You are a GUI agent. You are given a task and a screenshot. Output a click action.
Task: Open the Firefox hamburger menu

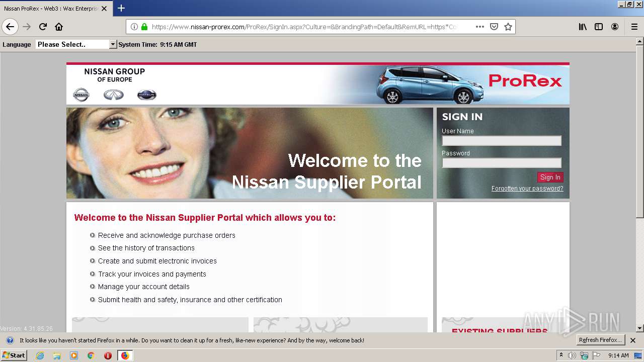pyautogui.click(x=634, y=27)
